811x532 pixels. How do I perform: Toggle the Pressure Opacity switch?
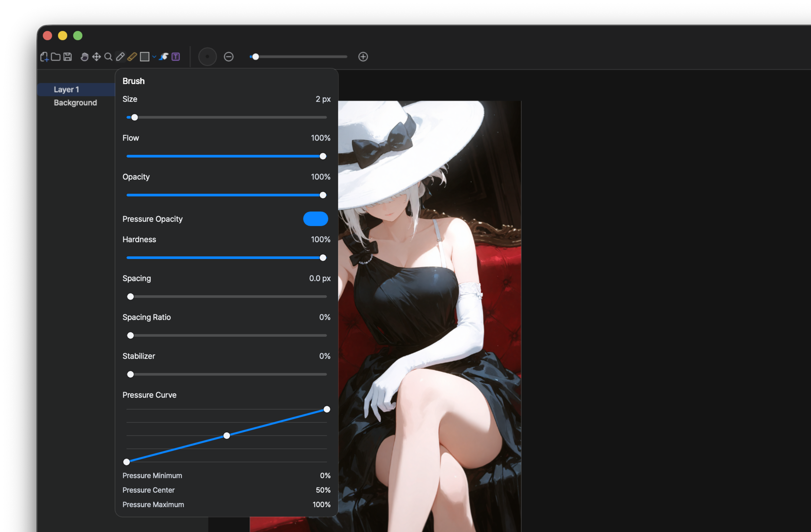coord(316,219)
